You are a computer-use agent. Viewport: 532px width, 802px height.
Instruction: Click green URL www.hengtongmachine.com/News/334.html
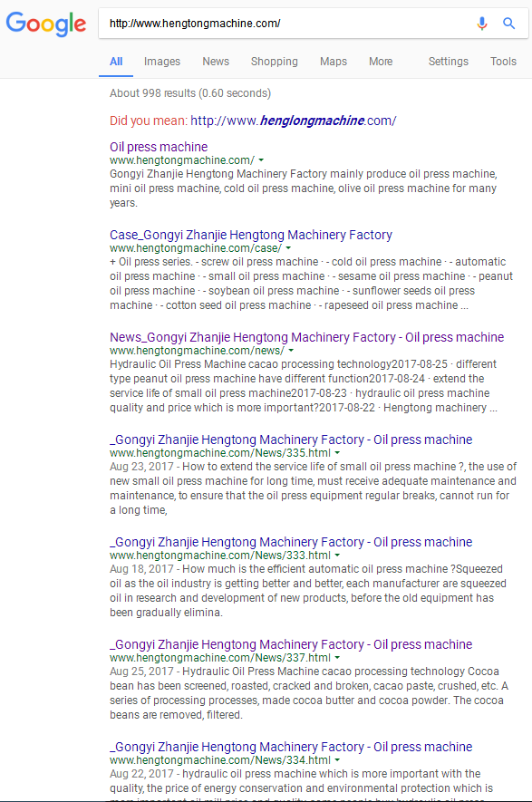pos(220,760)
